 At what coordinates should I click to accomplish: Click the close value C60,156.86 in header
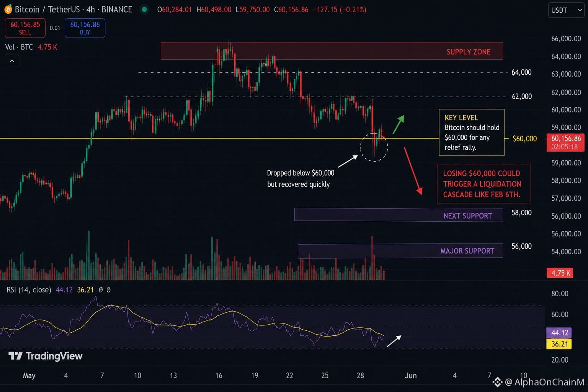point(291,10)
